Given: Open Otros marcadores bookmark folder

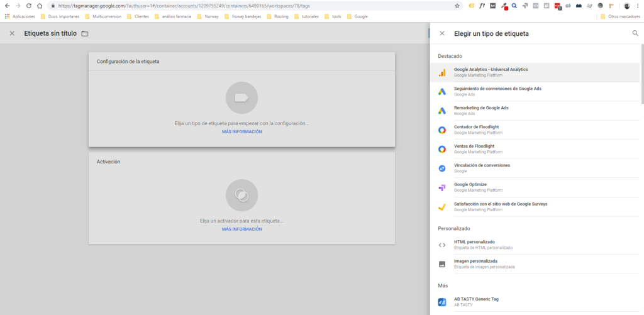Looking at the screenshot, I should pos(620,16).
